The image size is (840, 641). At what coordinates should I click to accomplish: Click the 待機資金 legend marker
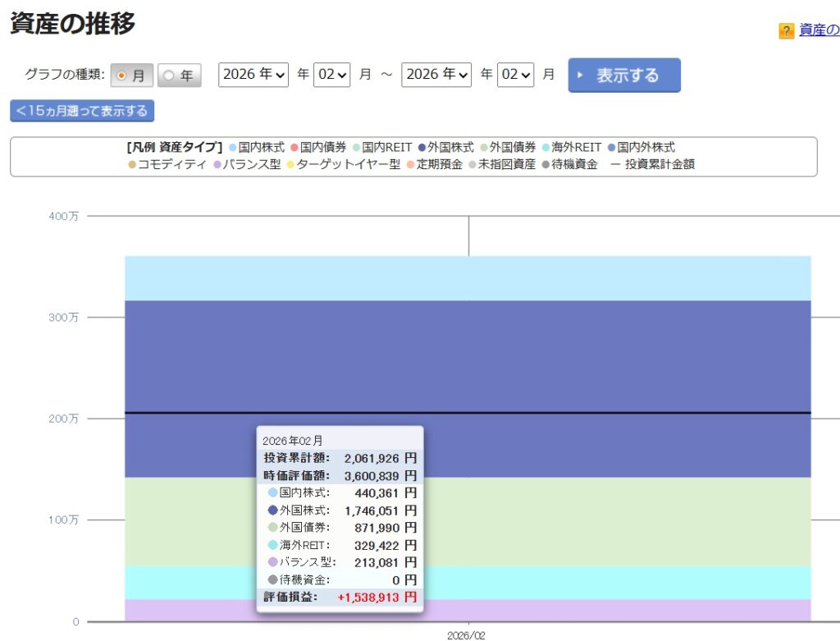[546, 164]
